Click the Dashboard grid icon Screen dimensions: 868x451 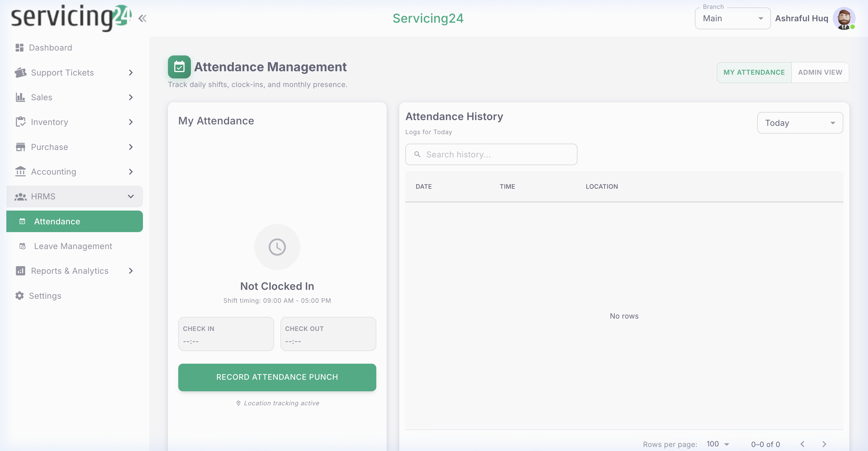click(x=20, y=48)
